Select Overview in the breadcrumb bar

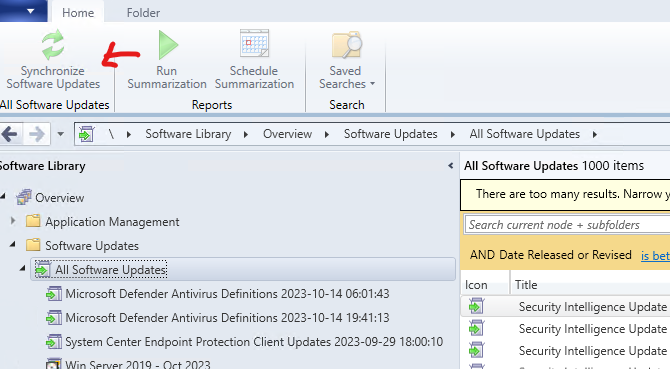pos(287,134)
